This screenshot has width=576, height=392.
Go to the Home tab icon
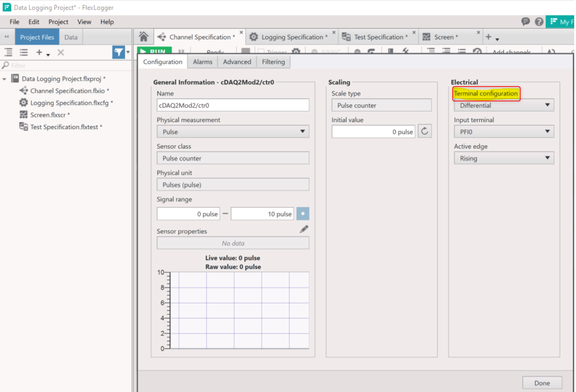pyautogui.click(x=143, y=36)
